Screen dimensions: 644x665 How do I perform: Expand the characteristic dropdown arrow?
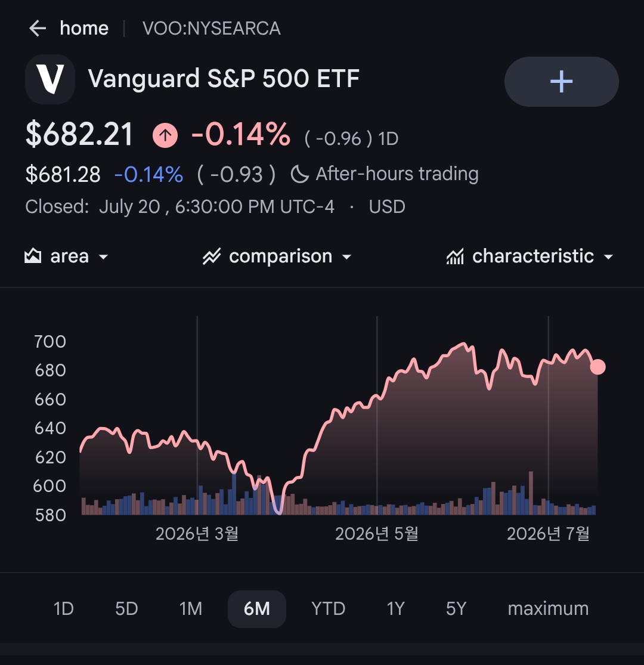click(x=608, y=257)
